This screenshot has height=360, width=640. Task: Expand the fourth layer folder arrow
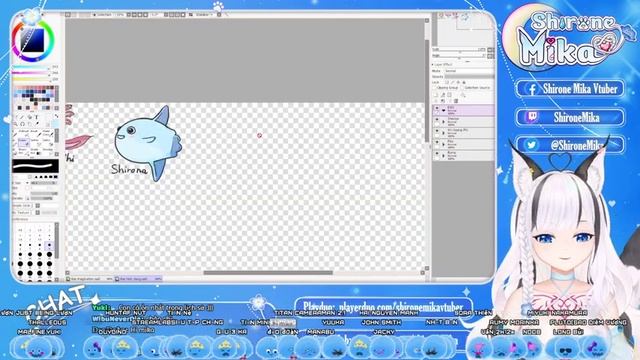(443, 144)
